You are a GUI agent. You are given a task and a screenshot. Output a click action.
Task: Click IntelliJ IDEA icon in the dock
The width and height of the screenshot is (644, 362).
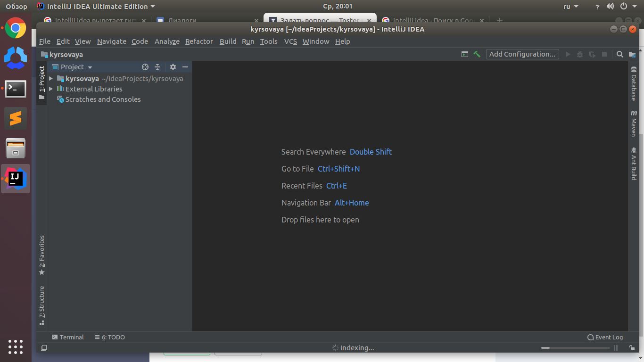[x=16, y=179]
